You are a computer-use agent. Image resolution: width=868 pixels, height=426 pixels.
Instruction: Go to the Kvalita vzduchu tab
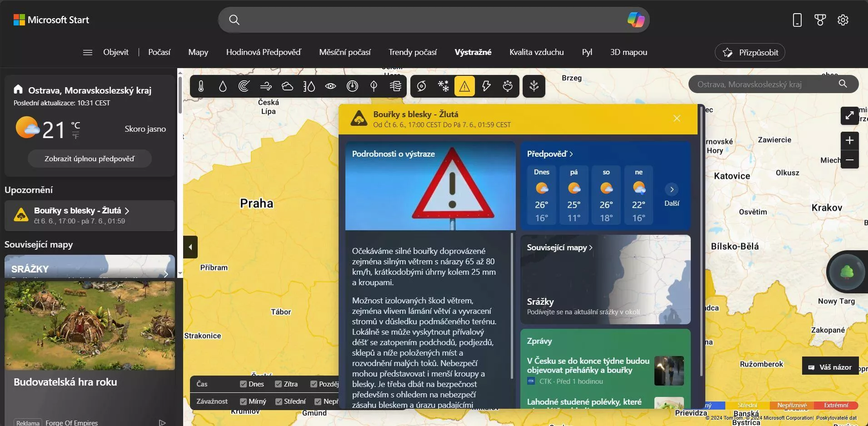[x=536, y=52]
